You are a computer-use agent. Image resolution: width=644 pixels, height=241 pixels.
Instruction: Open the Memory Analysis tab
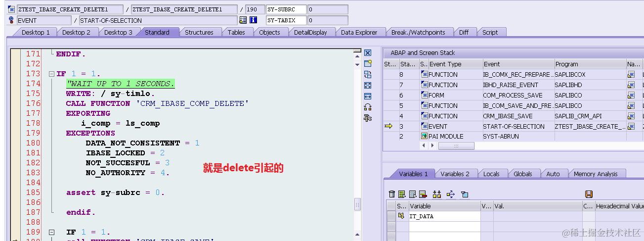click(x=595, y=174)
